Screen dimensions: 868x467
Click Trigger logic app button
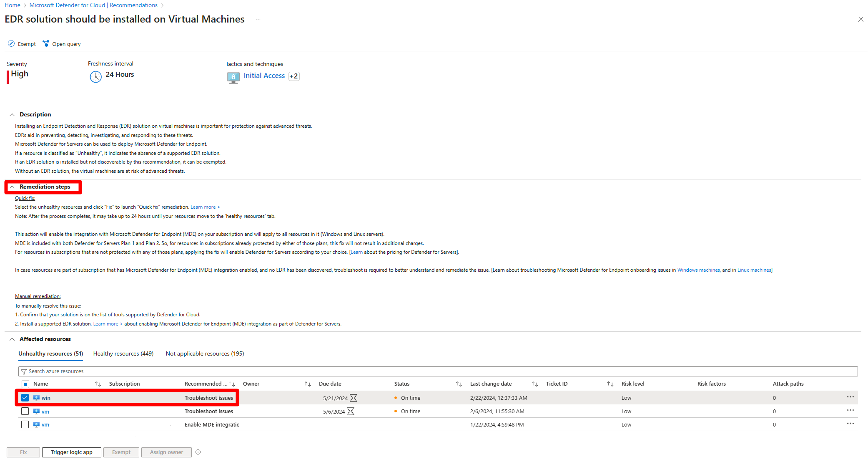coord(72,452)
